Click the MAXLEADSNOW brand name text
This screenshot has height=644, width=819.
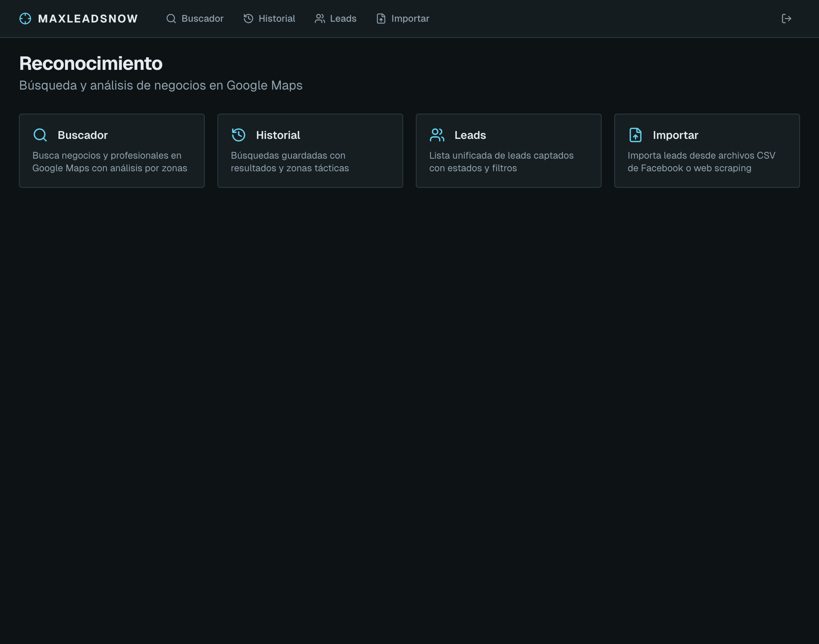point(88,19)
